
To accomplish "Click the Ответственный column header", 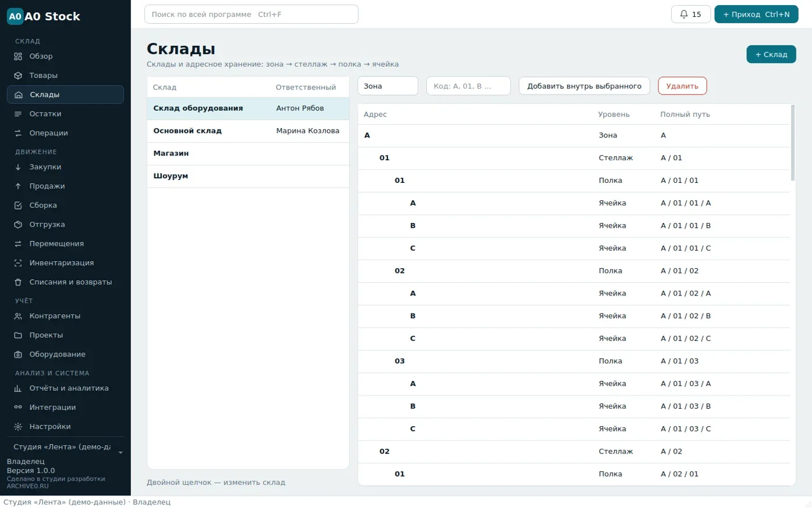I will pyautogui.click(x=306, y=88).
